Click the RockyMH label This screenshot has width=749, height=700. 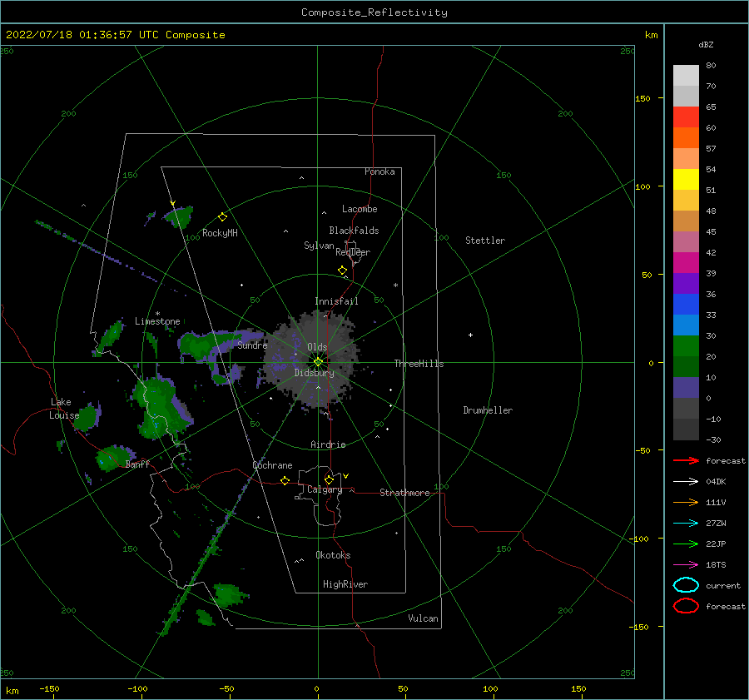click(220, 233)
